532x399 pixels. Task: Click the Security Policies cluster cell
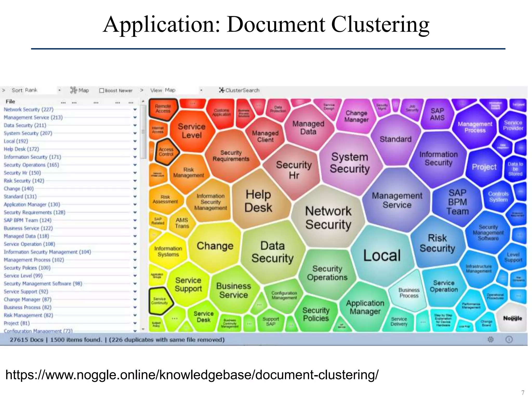(x=316, y=314)
